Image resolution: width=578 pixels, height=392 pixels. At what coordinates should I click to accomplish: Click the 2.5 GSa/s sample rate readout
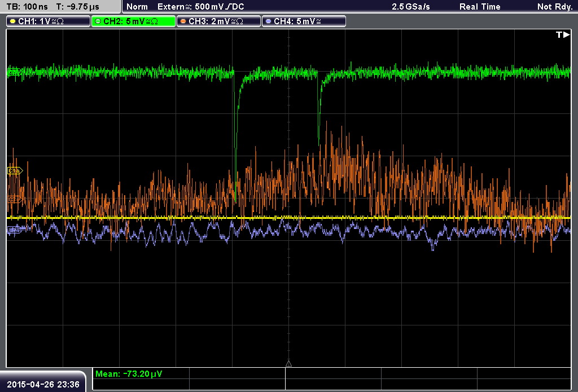point(411,7)
